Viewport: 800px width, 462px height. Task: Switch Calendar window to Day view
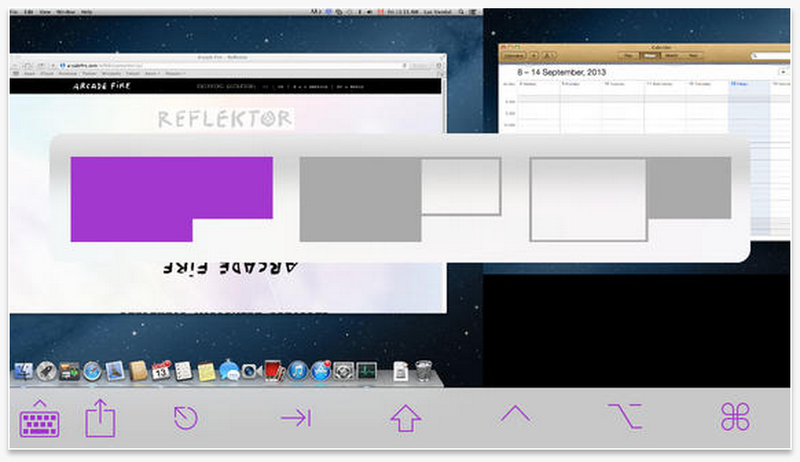tap(628, 56)
